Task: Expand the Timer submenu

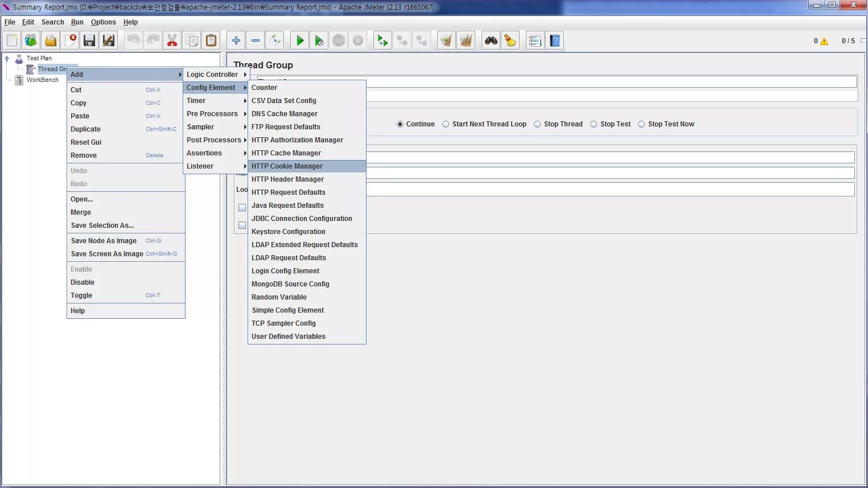Action: pyautogui.click(x=216, y=101)
